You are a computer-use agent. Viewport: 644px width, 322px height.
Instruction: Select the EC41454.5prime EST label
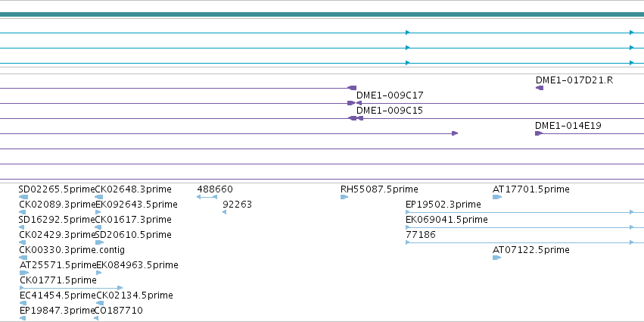pos(58,295)
